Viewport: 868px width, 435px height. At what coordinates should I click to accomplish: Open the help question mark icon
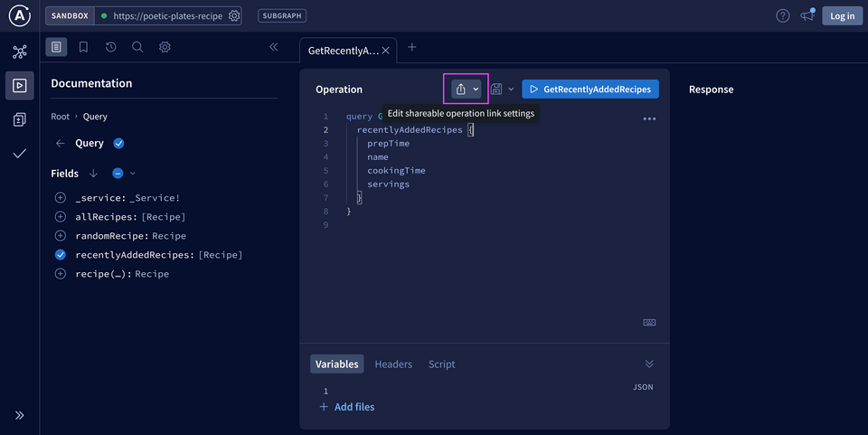[x=783, y=15]
